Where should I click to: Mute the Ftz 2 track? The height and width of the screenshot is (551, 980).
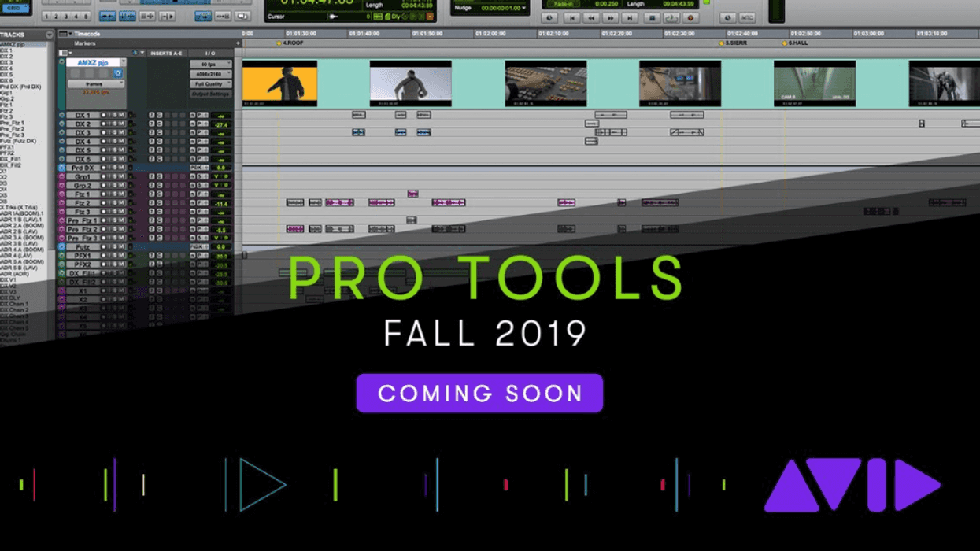[122, 203]
